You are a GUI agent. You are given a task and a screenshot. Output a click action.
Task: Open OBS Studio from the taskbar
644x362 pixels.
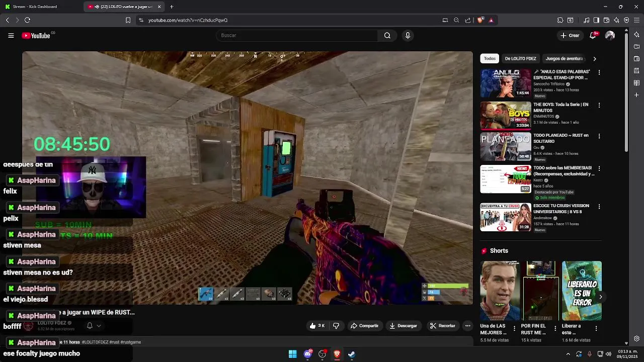tap(323, 354)
